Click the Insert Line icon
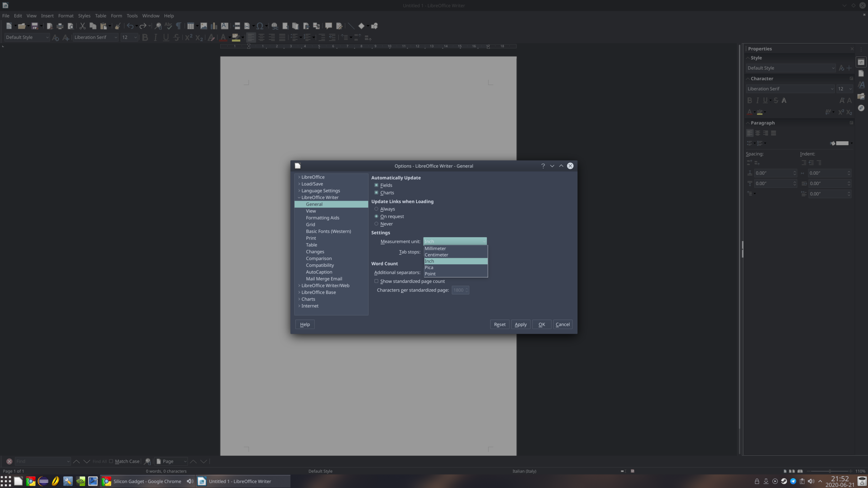868x488 pixels. [351, 26]
